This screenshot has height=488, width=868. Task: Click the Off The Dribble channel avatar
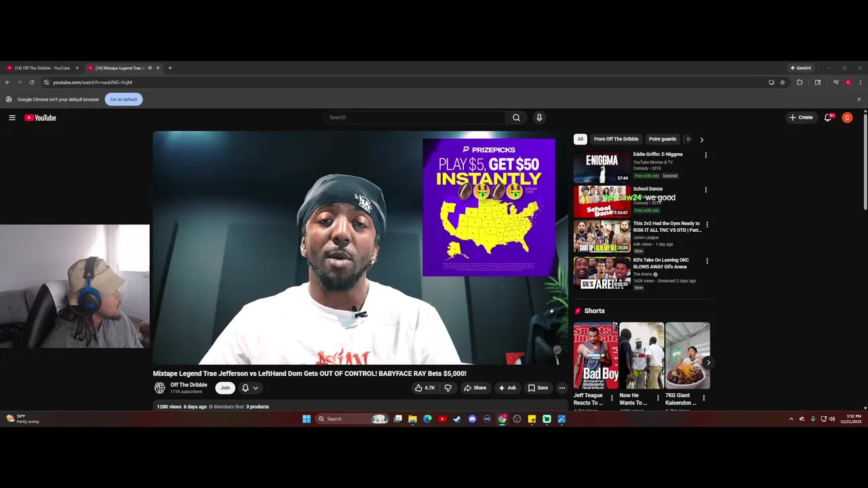click(x=159, y=388)
